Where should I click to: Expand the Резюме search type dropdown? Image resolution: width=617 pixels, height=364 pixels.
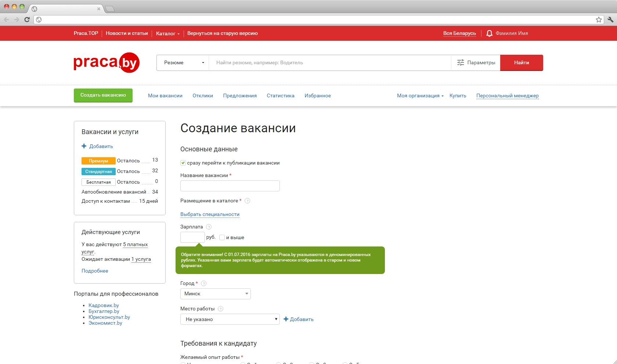(183, 63)
